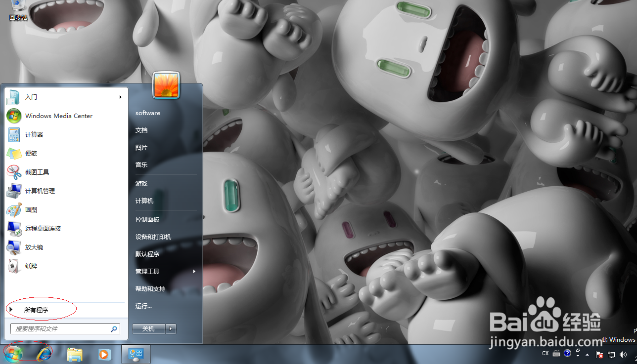Click the search magnifier icon
637x364 pixels.
click(x=114, y=328)
